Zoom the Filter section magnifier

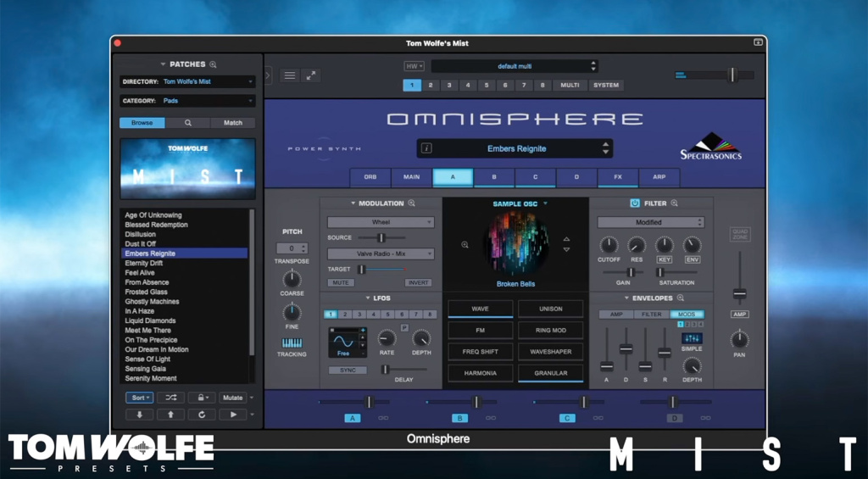(x=674, y=203)
